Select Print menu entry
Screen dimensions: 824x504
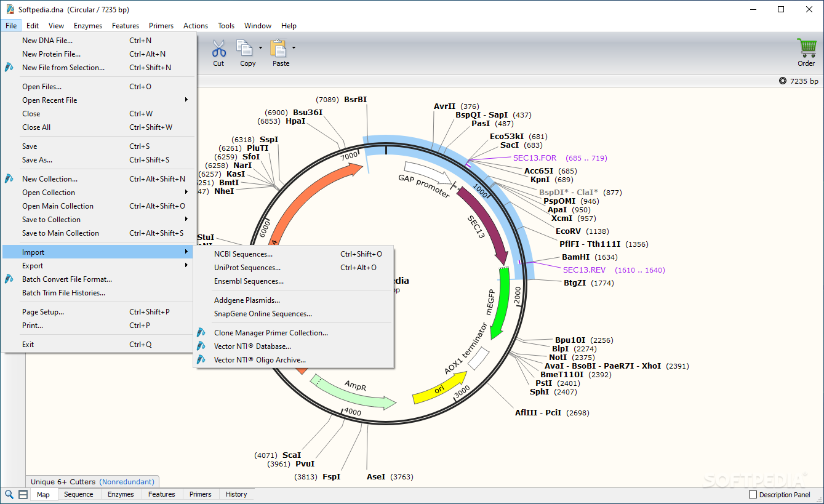pos(98,326)
